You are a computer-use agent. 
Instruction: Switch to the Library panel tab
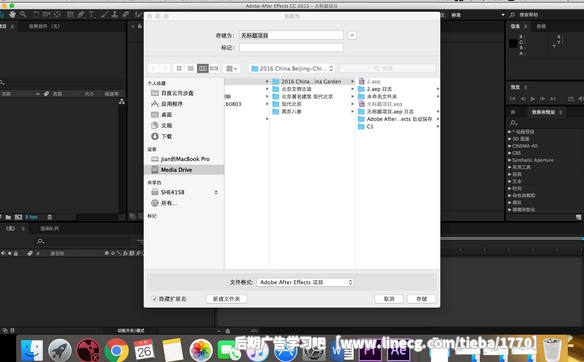coord(513,112)
